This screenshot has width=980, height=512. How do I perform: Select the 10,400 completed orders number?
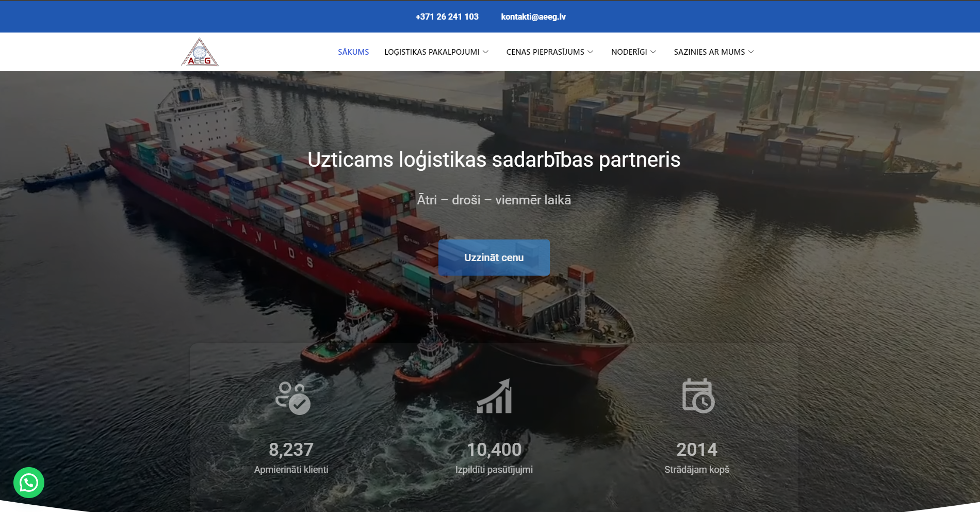494,450
